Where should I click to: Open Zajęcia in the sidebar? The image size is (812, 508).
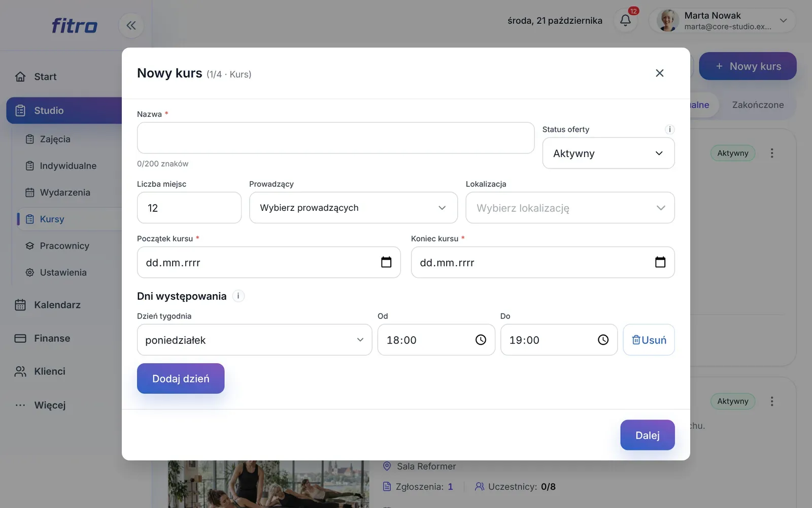55,139
